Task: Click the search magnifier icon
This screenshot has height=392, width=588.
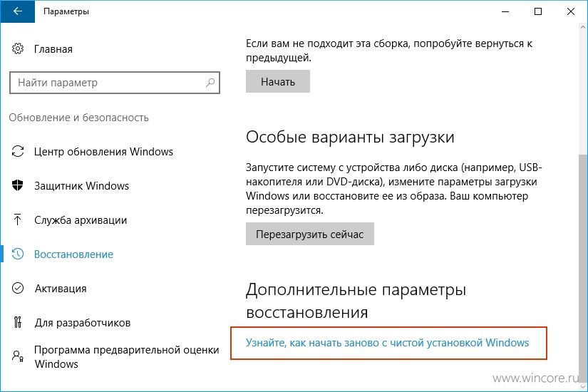Action: (x=210, y=82)
